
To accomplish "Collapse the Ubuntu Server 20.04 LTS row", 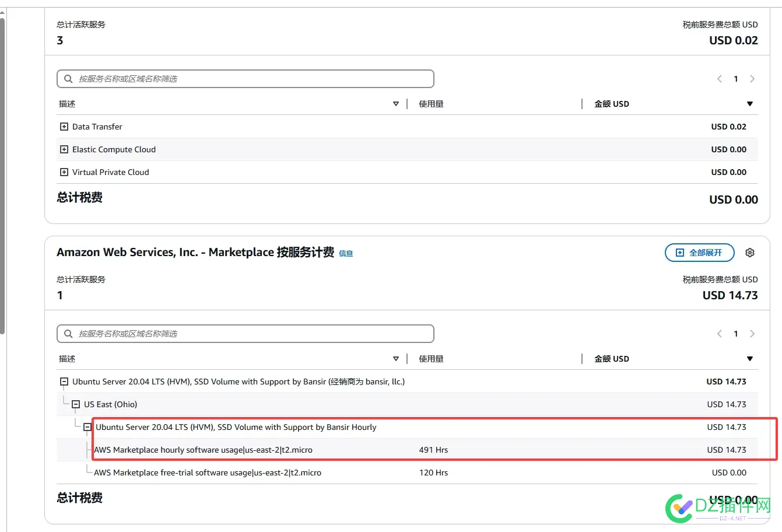I will click(64, 381).
